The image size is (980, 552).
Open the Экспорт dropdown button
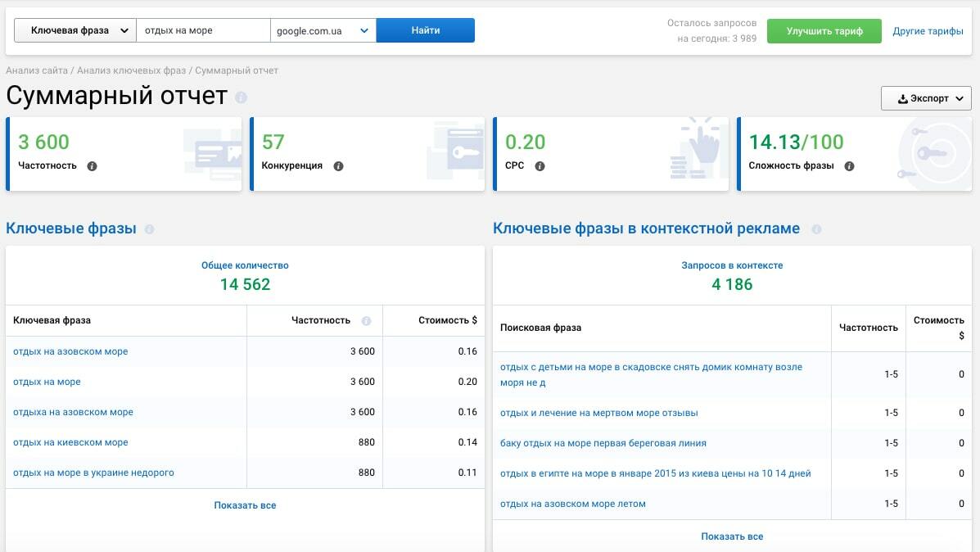tap(925, 98)
